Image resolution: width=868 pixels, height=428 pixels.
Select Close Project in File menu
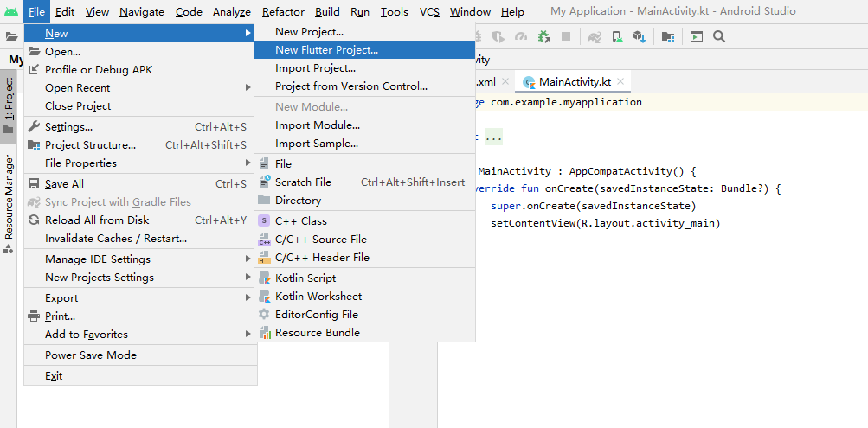pos(140,105)
